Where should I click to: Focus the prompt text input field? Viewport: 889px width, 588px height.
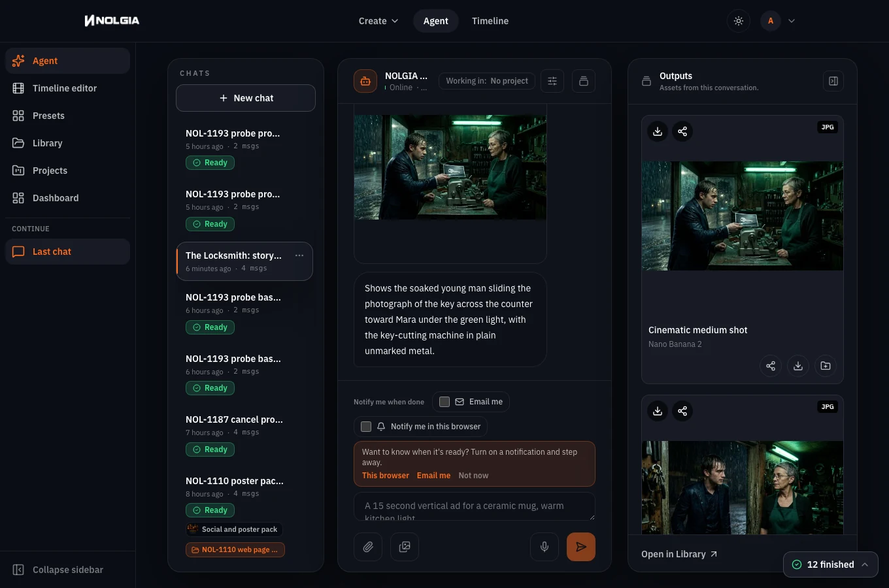click(x=475, y=506)
